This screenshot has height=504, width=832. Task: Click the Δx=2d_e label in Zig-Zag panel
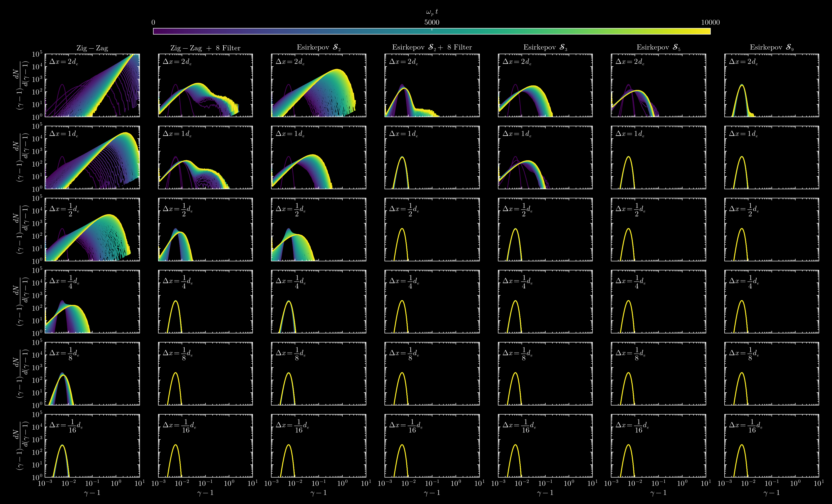(x=64, y=61)
